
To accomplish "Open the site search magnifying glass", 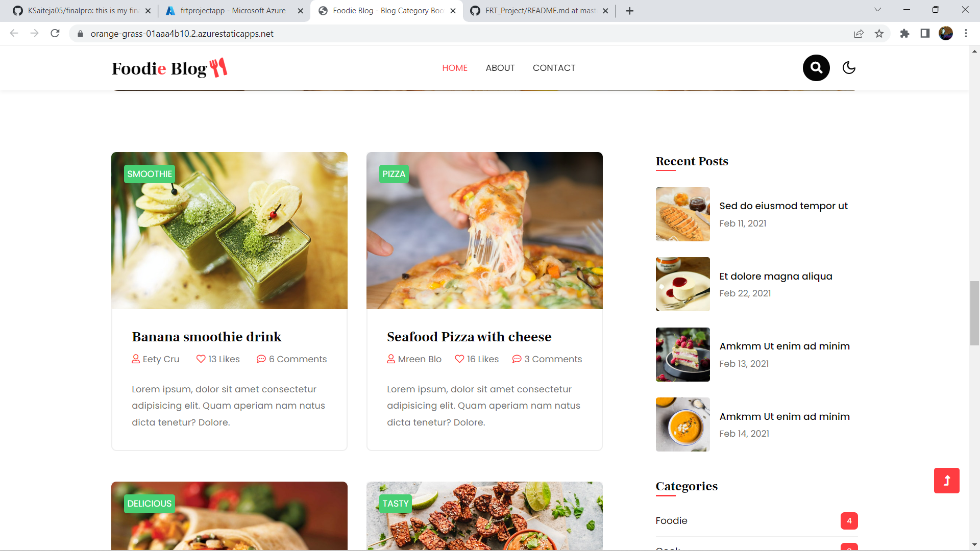I will pos(816,68).
